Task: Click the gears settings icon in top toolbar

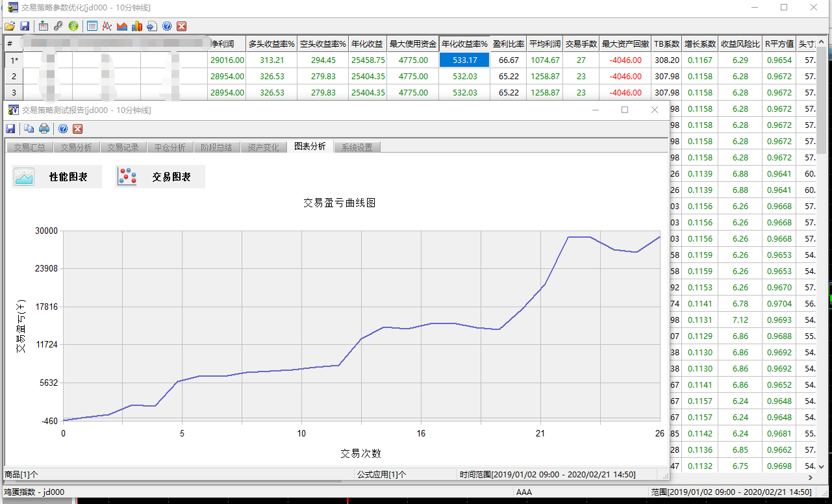Action: pos(58,26)
